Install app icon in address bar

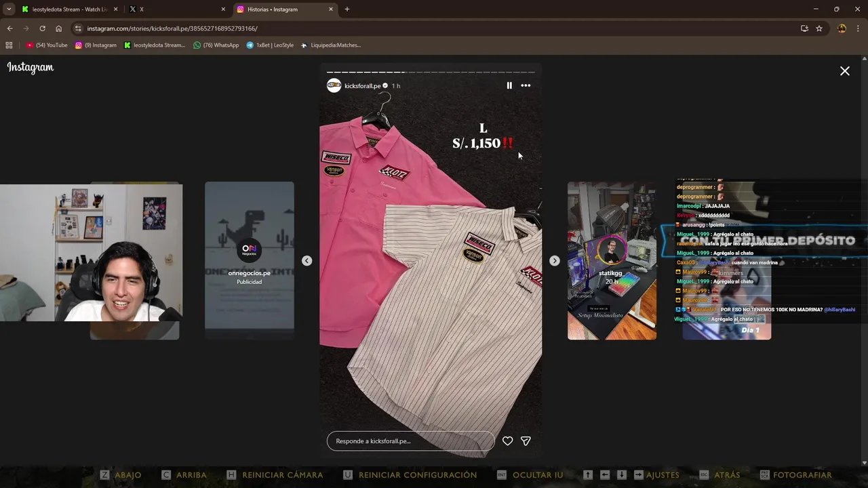click(804, 28)
